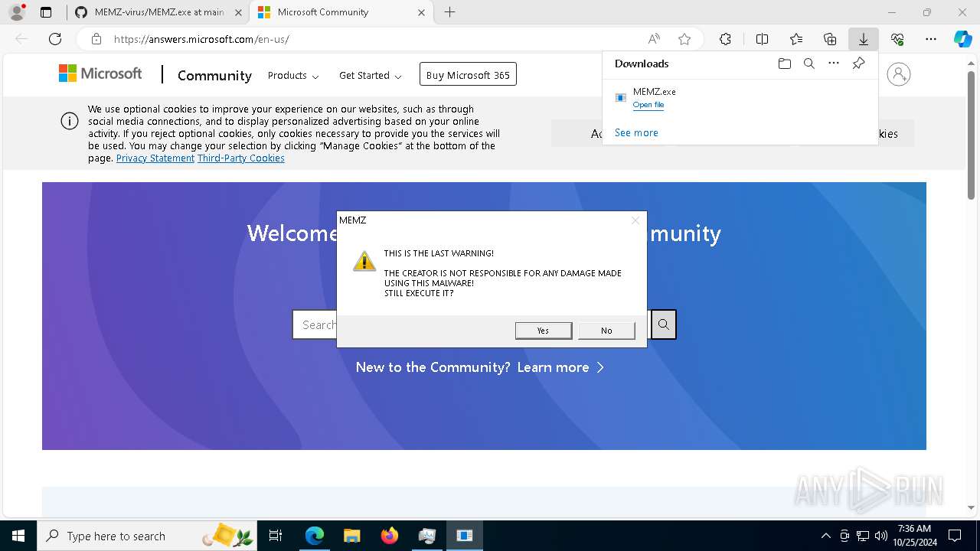This screenshot has height=551, width=980.
Task: Search downloads magnifier icon
Action: (808, 64)
